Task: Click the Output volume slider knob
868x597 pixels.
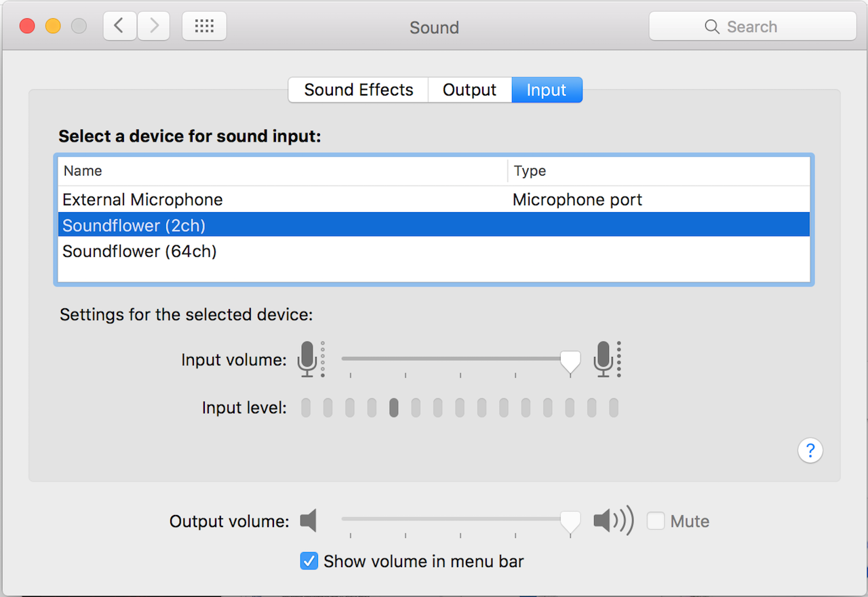Action: pyautogui.click(x=570, y=522)
